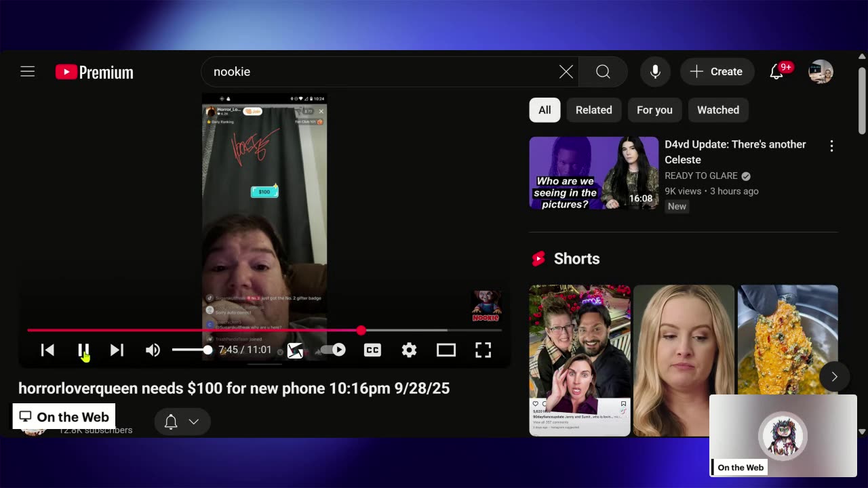The image size is (868, 488).
Task: Open the Short with blonde woman
Action: pyautogui.click(x=684, y=360)
